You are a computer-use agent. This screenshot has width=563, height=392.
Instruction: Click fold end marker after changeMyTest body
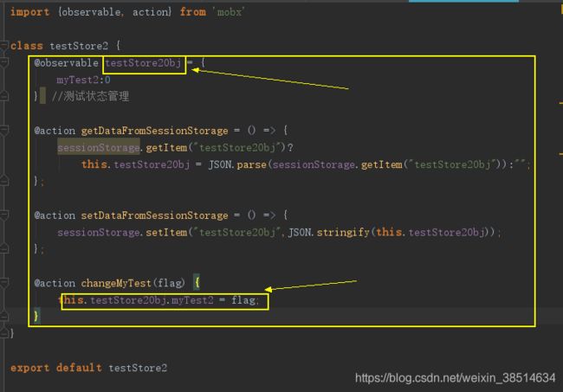pos(4,316)
